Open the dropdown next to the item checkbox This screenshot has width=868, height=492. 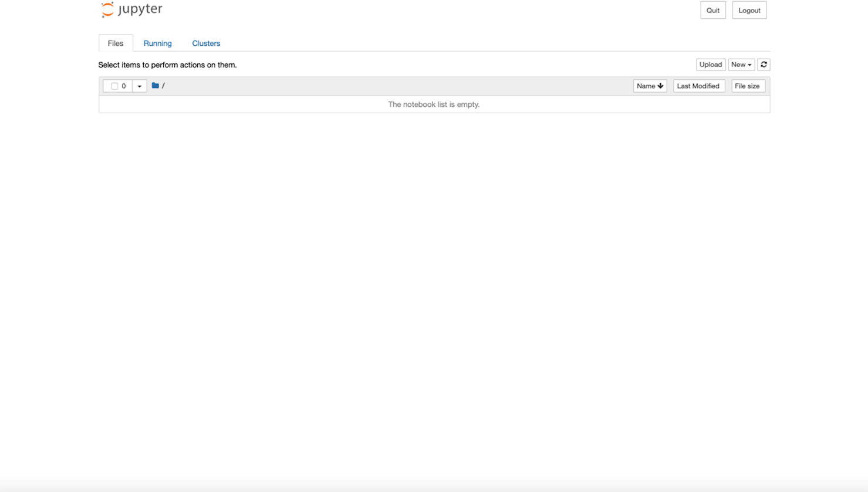[x=139, y=86]
